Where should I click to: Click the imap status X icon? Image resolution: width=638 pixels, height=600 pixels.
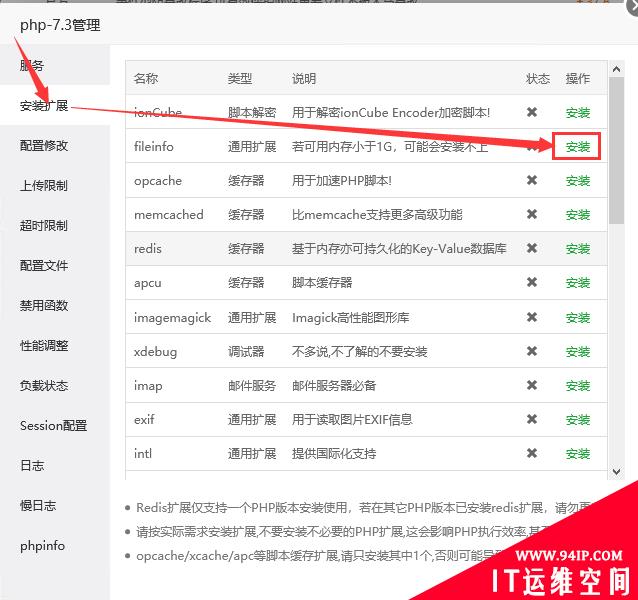click(532, 385)
